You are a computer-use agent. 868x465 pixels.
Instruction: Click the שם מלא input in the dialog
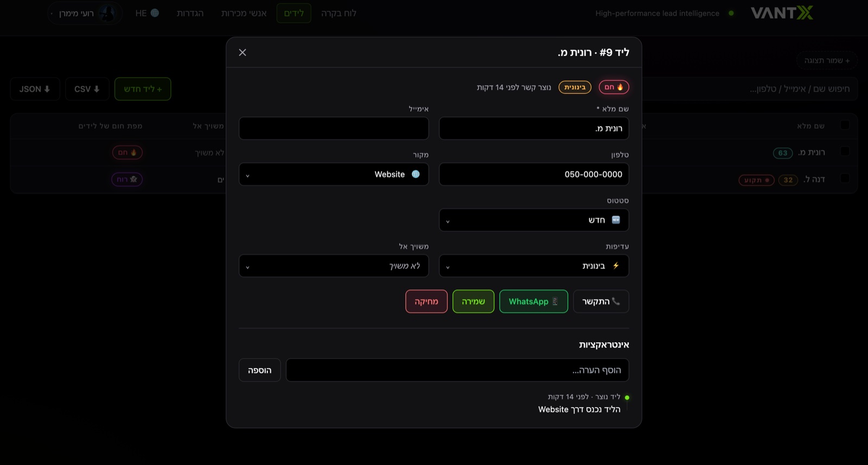[534, 129]
